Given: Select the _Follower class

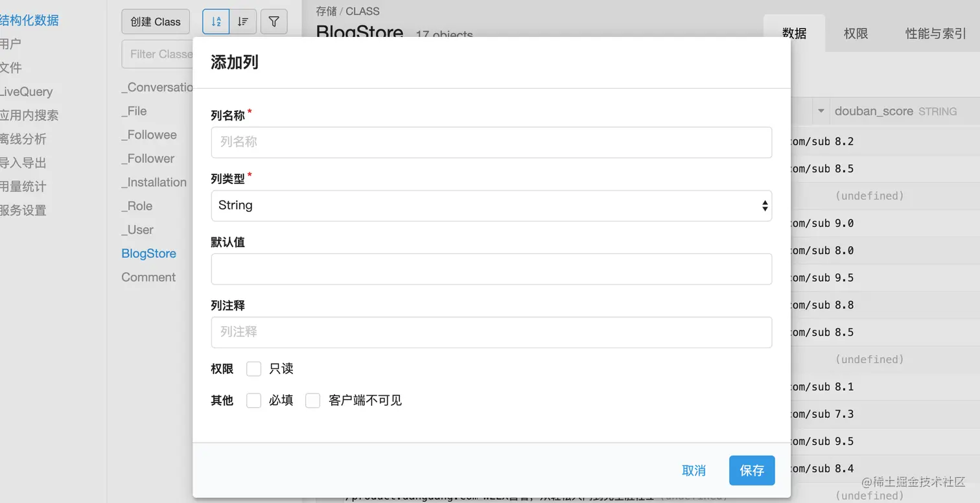Looking at the screenshot, I should 148,158.
